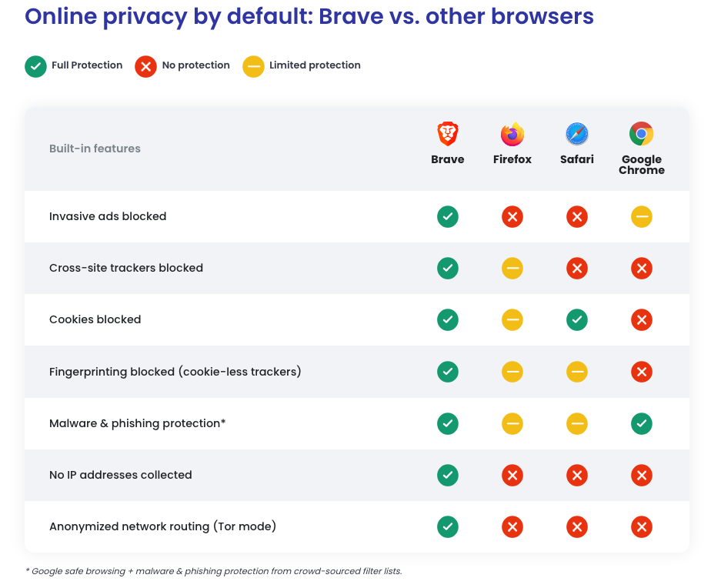The width and height of the screenshot is (711, 588).
Task: Click the Google safe browsing footnote text
Action: [x=213, y=571]
